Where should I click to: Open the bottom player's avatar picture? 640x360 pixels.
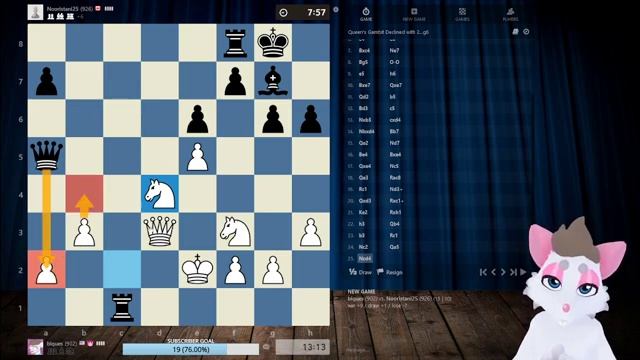(x=35, y=347)
